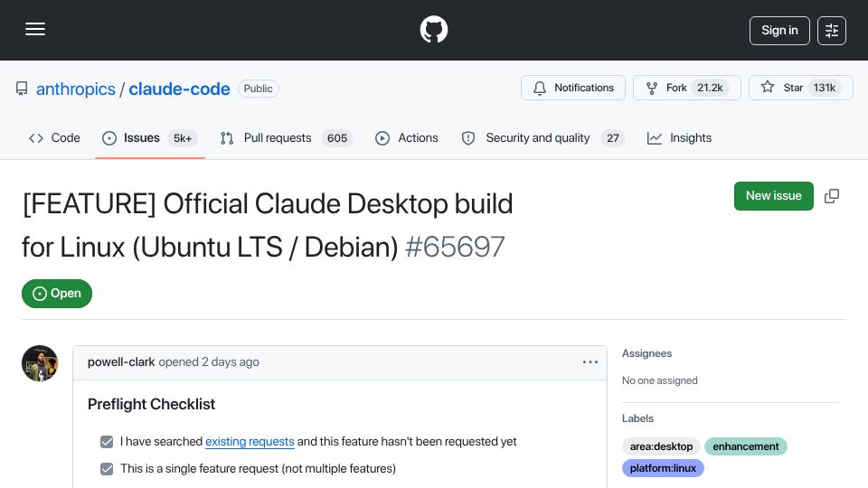Click the Sign in button
This screenshot has width=868, height=488.
tap(779, 31)
